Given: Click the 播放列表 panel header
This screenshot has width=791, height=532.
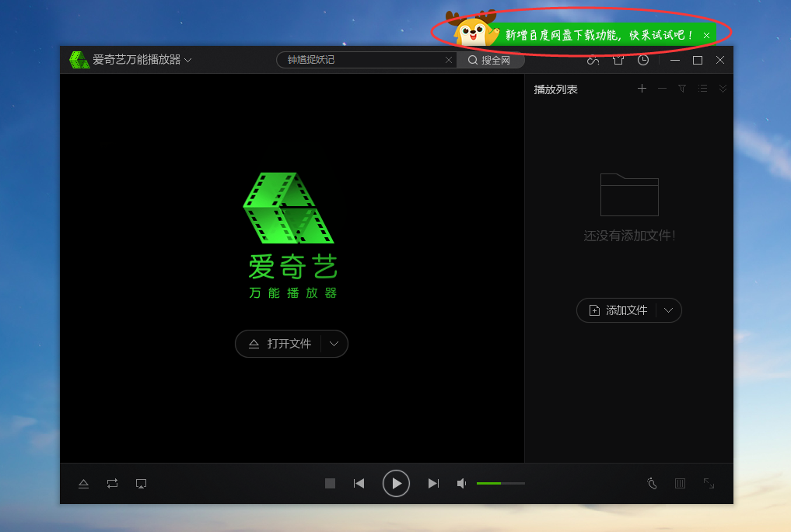Looking at the screenshot, I should [555, 89].
